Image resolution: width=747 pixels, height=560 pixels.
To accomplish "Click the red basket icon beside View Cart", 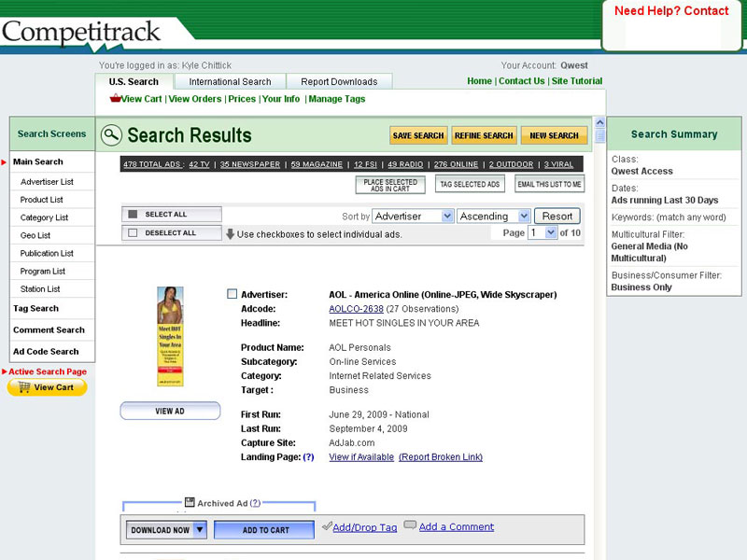I will pos(115,99).
